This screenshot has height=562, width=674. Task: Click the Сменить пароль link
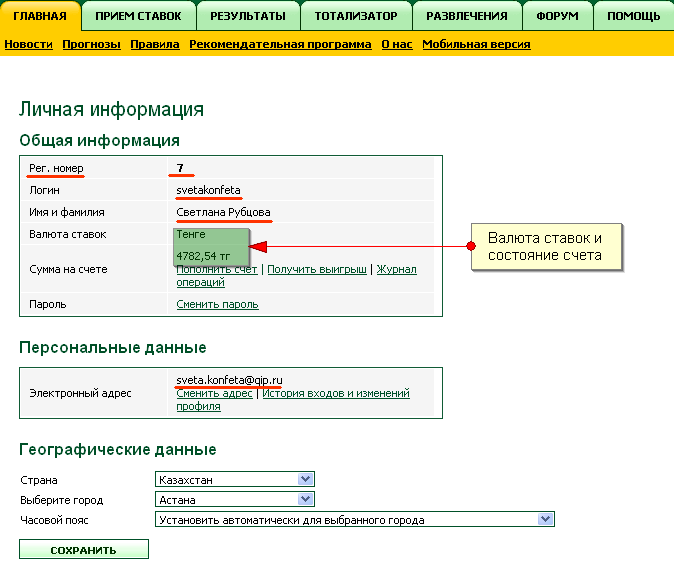[x=217, y=304]
